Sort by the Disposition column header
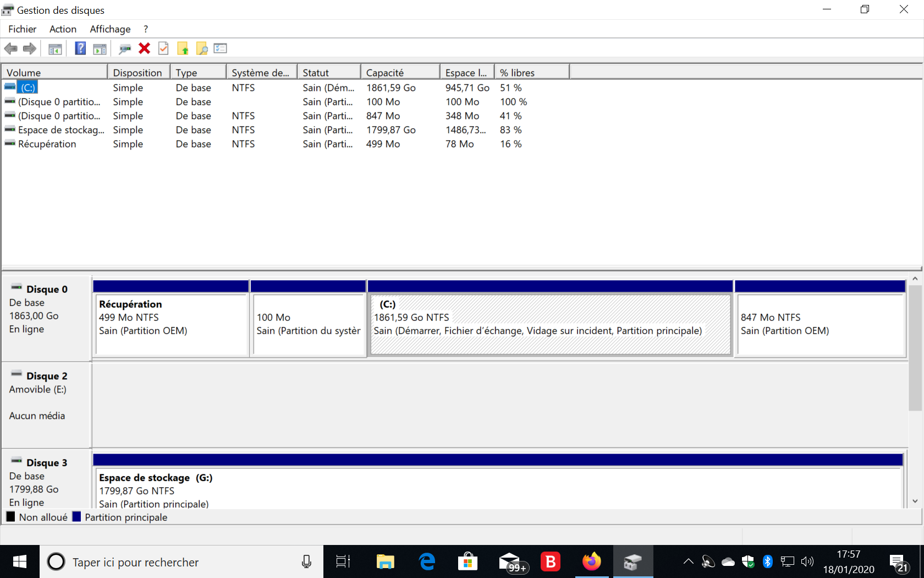 tap(139, 73)
